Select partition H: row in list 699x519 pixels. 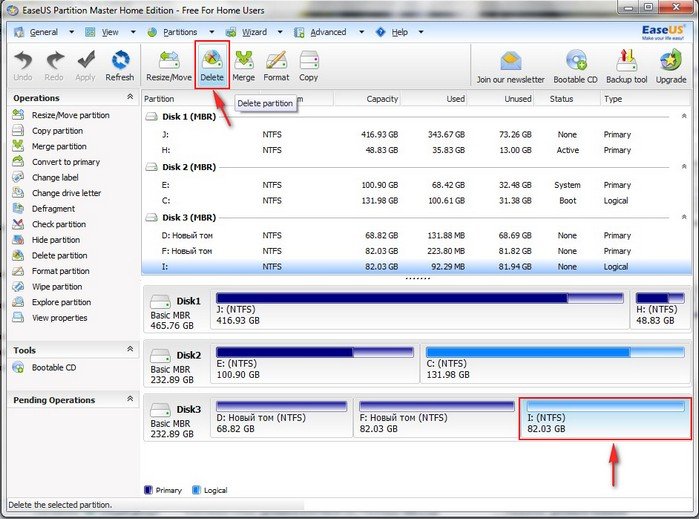coord(417,150)
